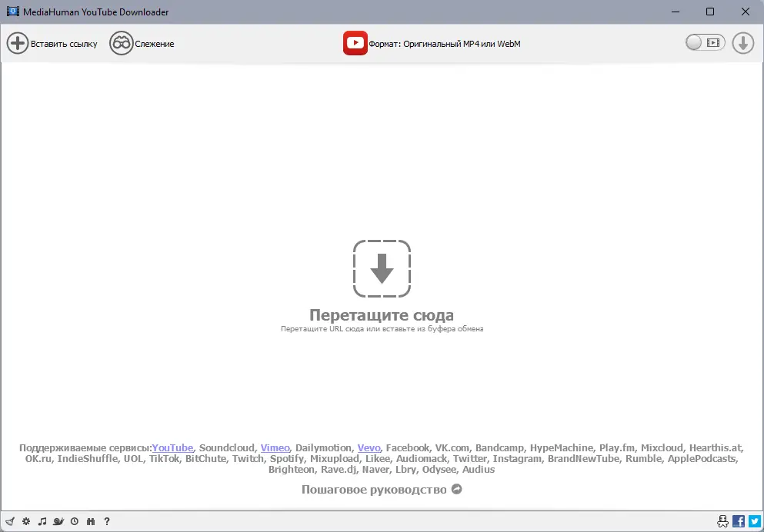
Task: Open the Facebook icon at bottom right
Action: tap(738, 521)
